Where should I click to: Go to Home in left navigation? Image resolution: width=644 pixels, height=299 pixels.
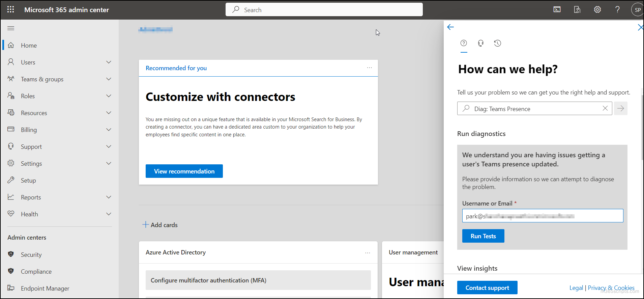(29, 45)
